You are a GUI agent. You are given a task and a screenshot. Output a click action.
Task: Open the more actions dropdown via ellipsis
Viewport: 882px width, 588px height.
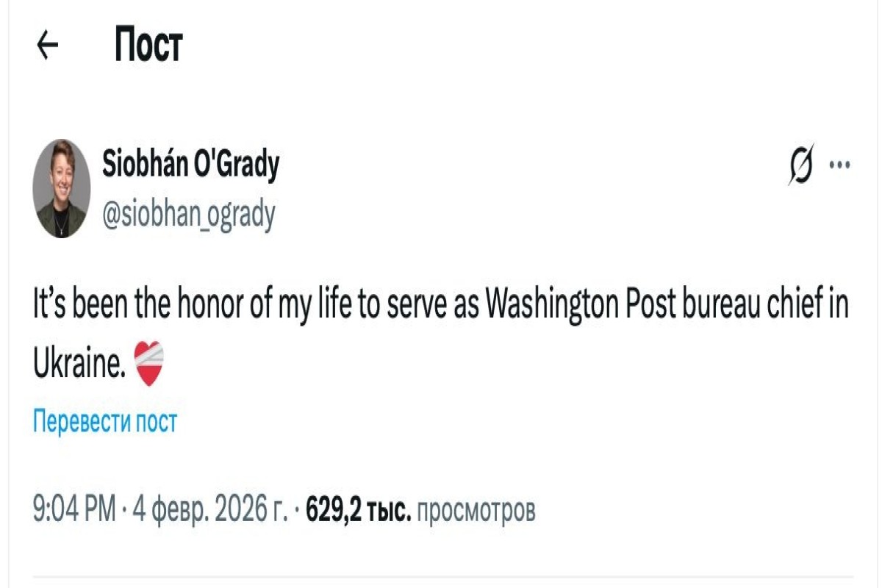tap(840, 163)
